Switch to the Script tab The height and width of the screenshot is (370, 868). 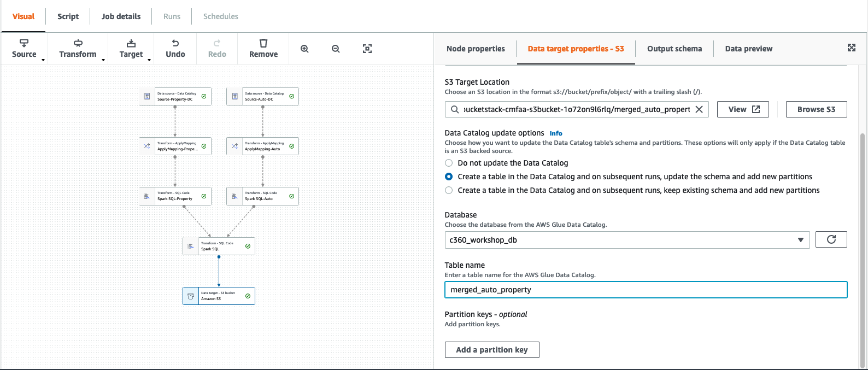coord(68,16)
